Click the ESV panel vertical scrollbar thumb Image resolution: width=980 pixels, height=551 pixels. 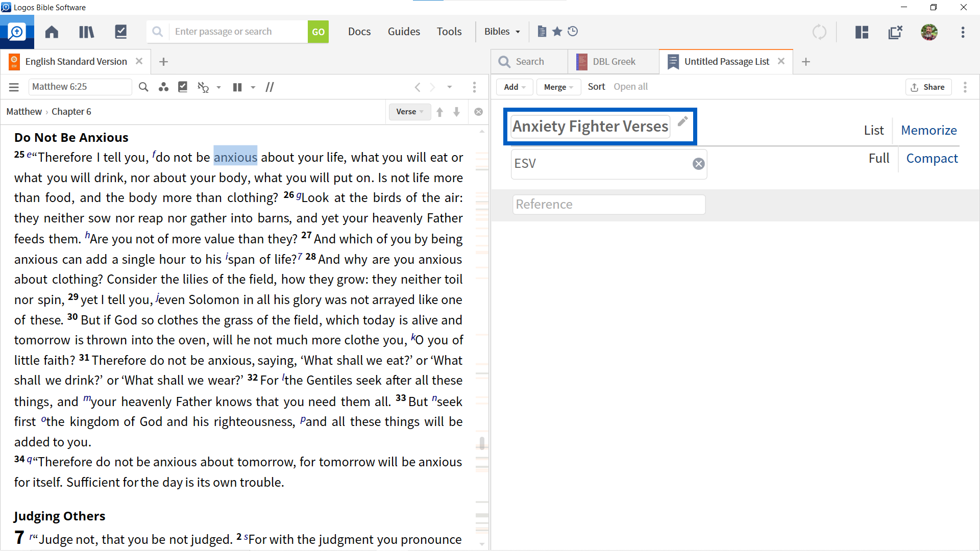pyautogui.click(x=482, y=443)
